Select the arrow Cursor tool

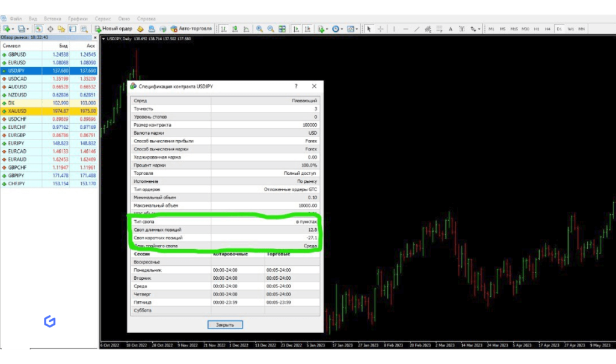(369, 29)
